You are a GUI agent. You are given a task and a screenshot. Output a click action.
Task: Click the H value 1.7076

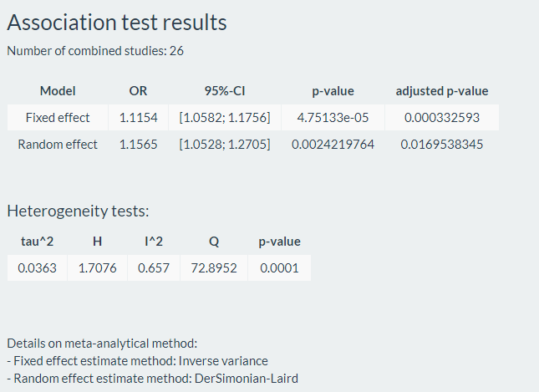click(97, 269)
